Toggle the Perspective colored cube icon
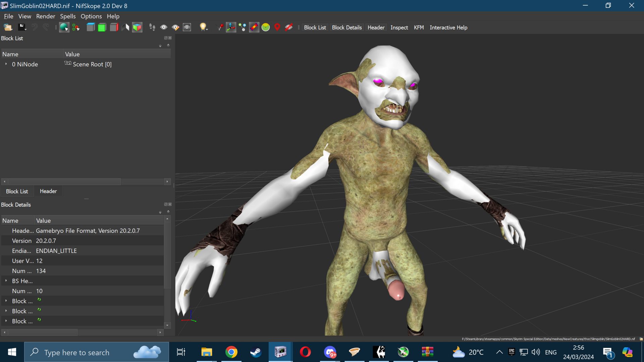 (x=137, y=27)
